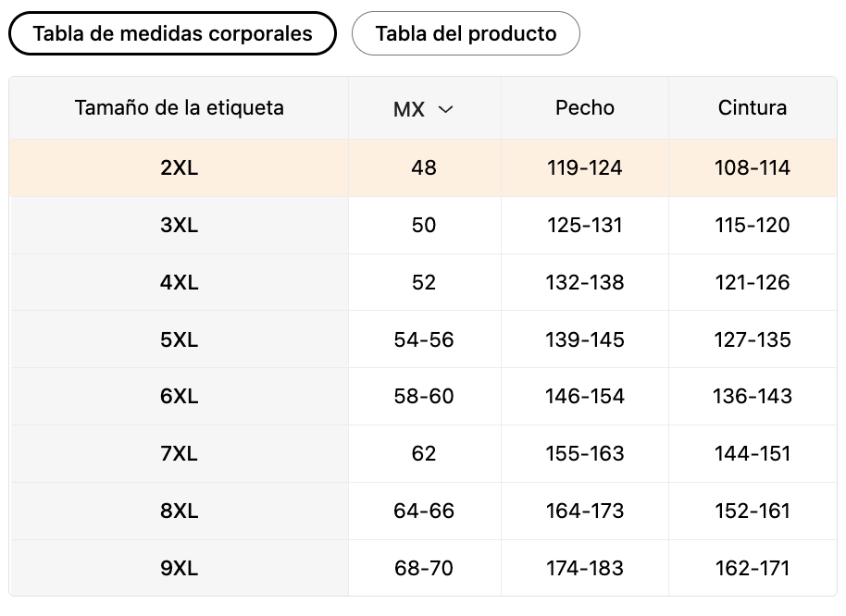Expand the MX size system dropdown
The image size is (846, 616).
point(423,109)
